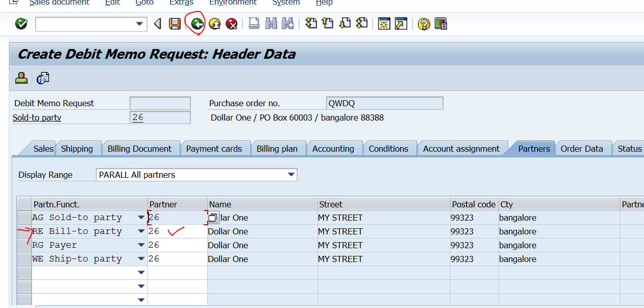Switch to the Conditions tab

(389, 149)
